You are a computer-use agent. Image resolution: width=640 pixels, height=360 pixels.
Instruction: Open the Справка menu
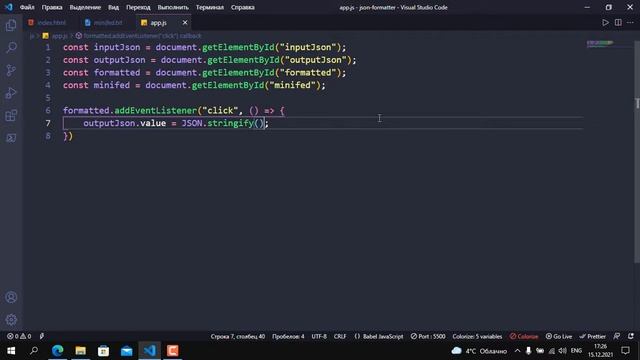click(x=242, y=7)
